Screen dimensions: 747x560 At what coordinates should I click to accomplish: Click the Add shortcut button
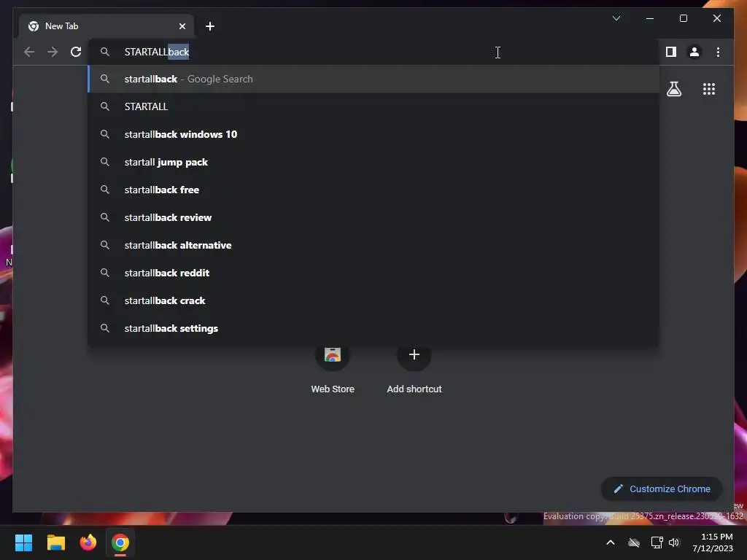click(x=414, y=369)
